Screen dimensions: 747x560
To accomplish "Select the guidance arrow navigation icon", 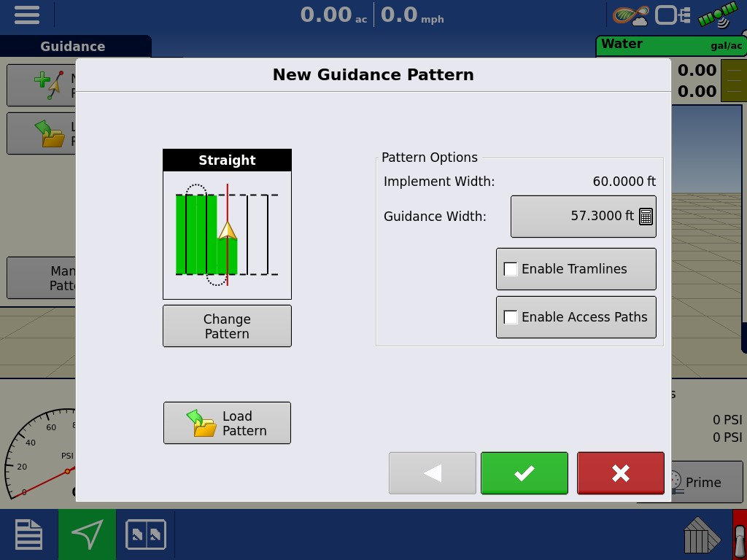I will point(87,534).
